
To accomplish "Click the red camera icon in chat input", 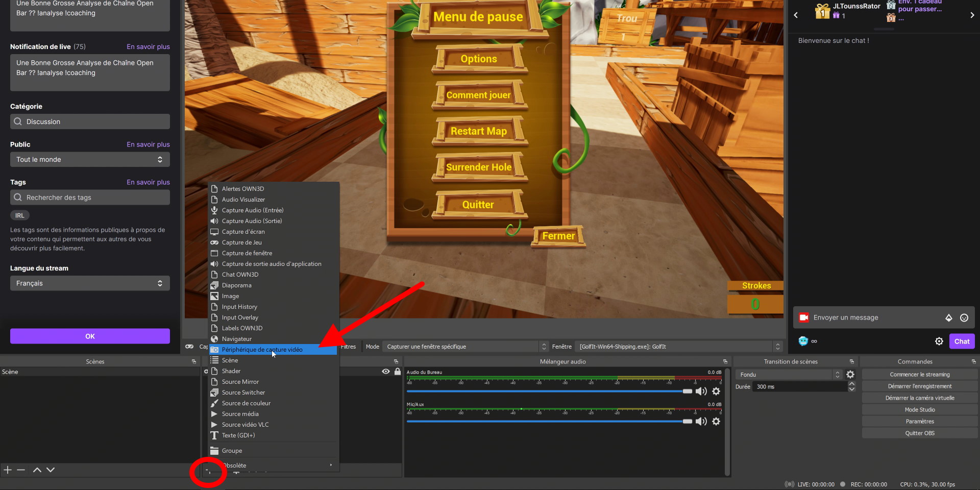I will click(x=804, y=317).
